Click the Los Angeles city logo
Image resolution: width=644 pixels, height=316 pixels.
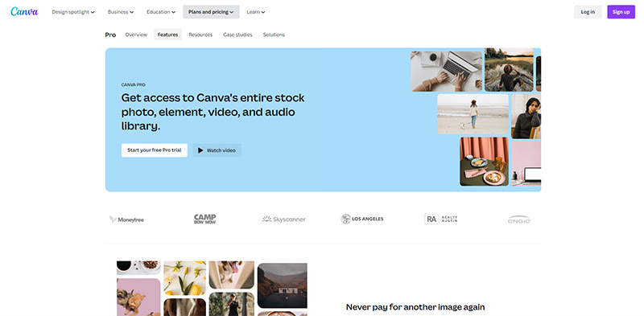point(362,220)
